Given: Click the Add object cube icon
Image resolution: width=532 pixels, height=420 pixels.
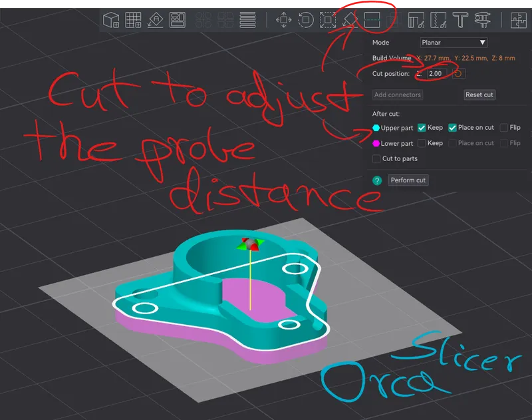Looking at the screenshot, I should [111, 20].
